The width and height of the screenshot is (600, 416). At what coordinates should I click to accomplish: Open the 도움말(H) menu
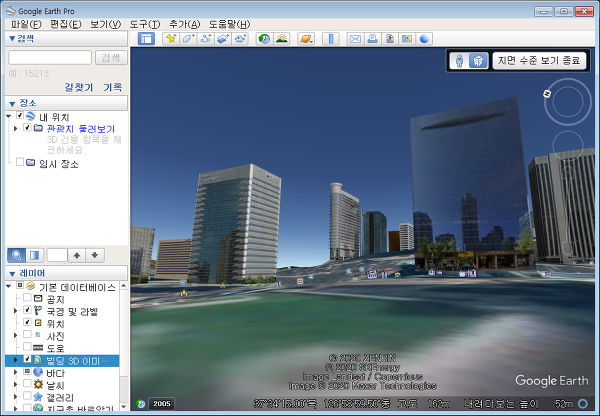(229, 24)
